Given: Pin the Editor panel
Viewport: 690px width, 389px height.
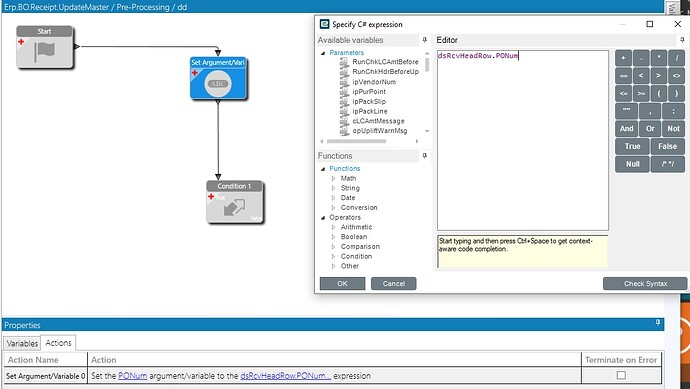Looking at the screenshot, I should coord(682,40).
